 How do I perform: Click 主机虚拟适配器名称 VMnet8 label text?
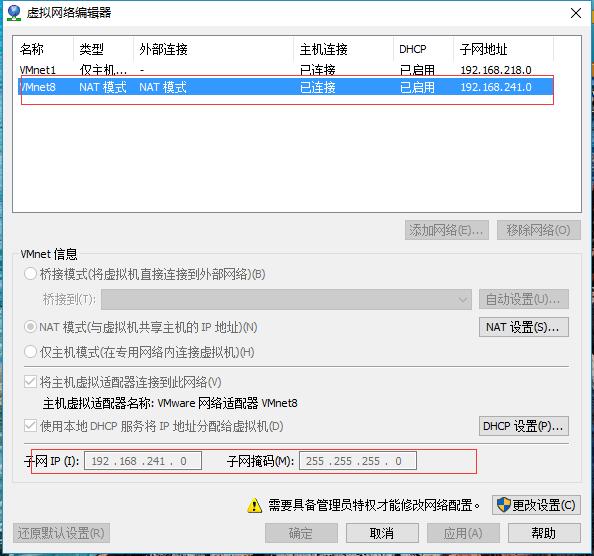point(170,403)
